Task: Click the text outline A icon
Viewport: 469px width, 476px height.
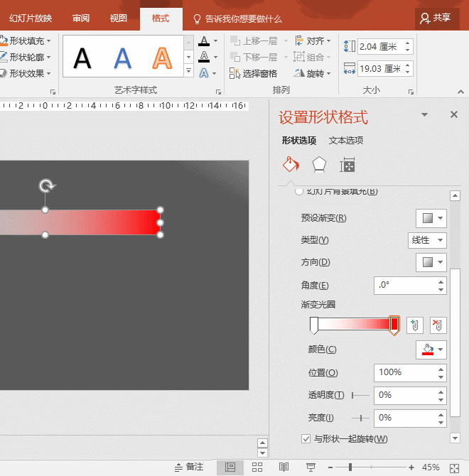Action: (x=204, y=57)
